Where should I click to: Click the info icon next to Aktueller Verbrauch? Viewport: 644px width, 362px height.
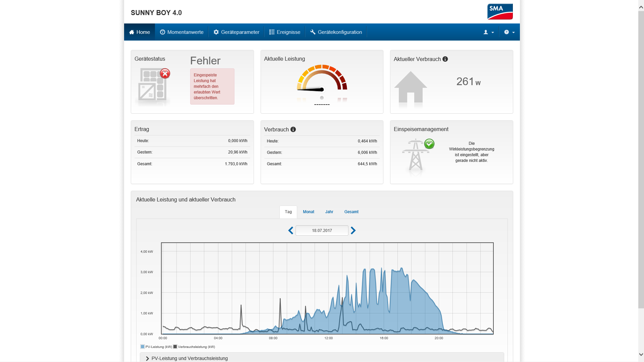(x=445, y=59)
